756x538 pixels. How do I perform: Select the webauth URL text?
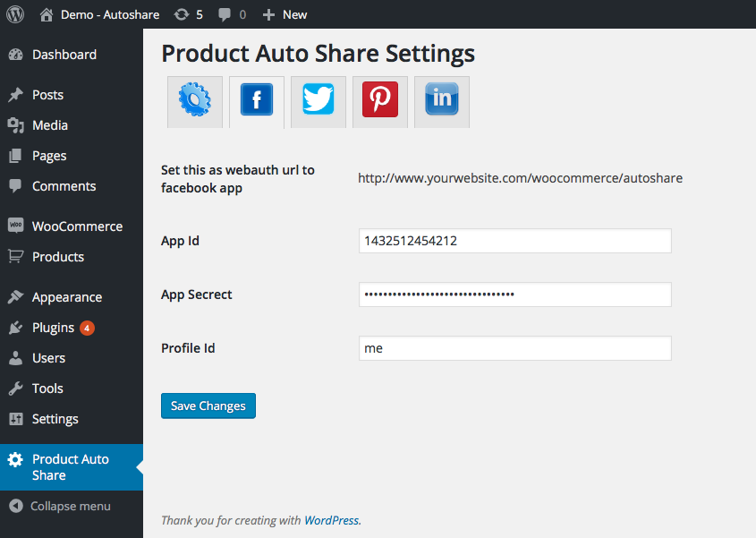click(520, 178)
